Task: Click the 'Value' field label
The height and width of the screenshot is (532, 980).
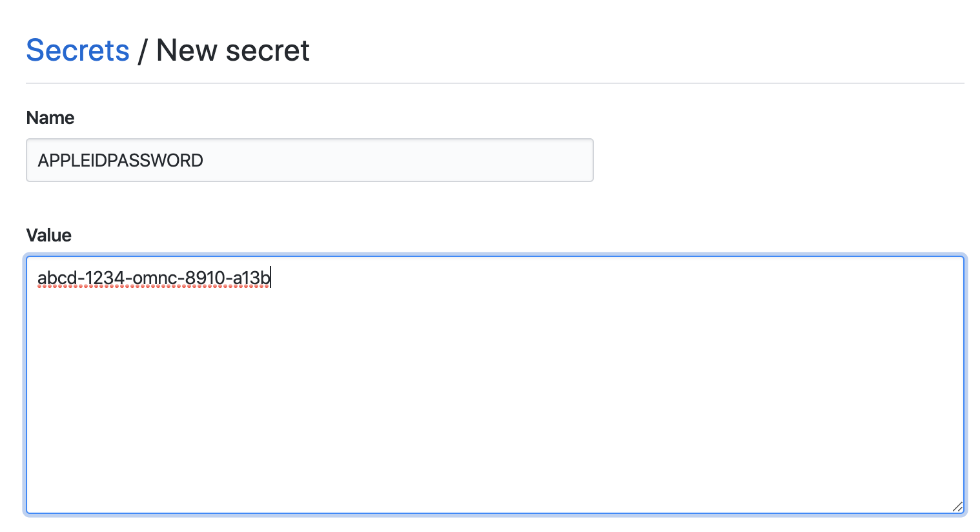Action: coord(48,235)
